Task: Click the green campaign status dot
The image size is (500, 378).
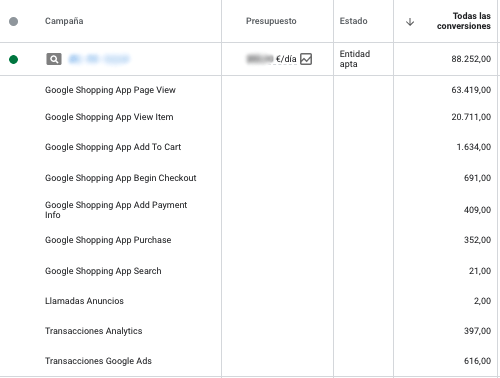Action: (13, 59)
